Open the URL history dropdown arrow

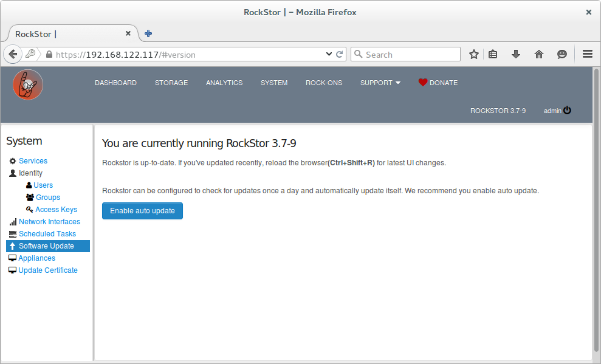(x=329, y=54)
